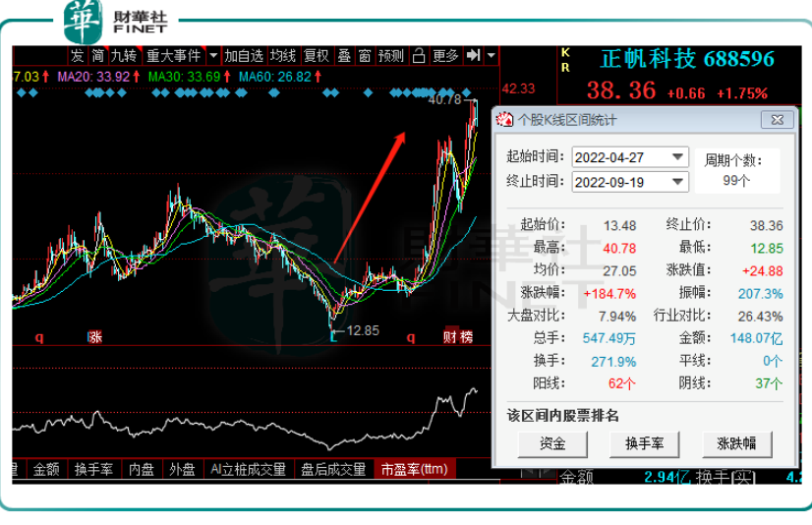Click the 窗 window button

(365, 55)
